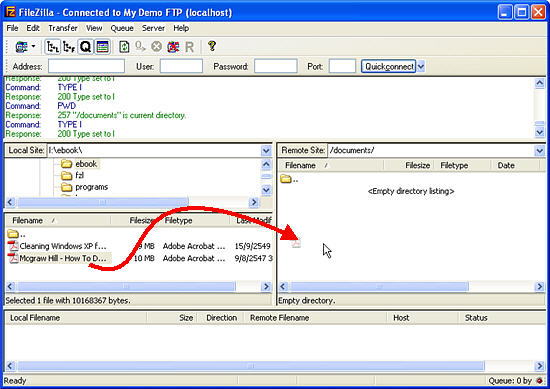Click the User input field
The image size is (550, 389).
(181, 66)
